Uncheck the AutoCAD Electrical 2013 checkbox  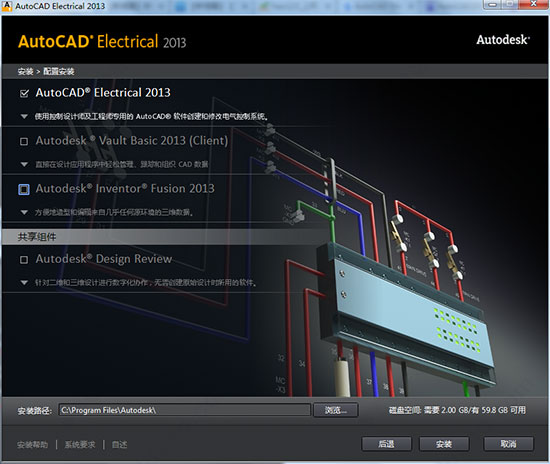tap(24, 94)
